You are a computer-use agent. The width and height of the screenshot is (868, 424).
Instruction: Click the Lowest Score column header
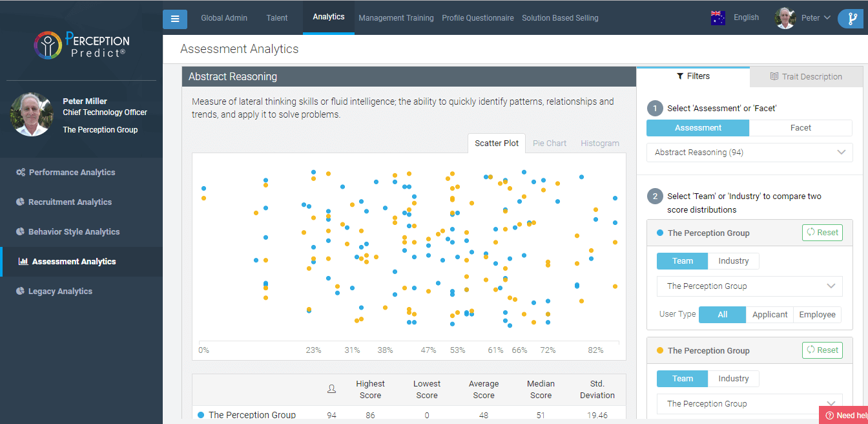[x=427, y=390]
